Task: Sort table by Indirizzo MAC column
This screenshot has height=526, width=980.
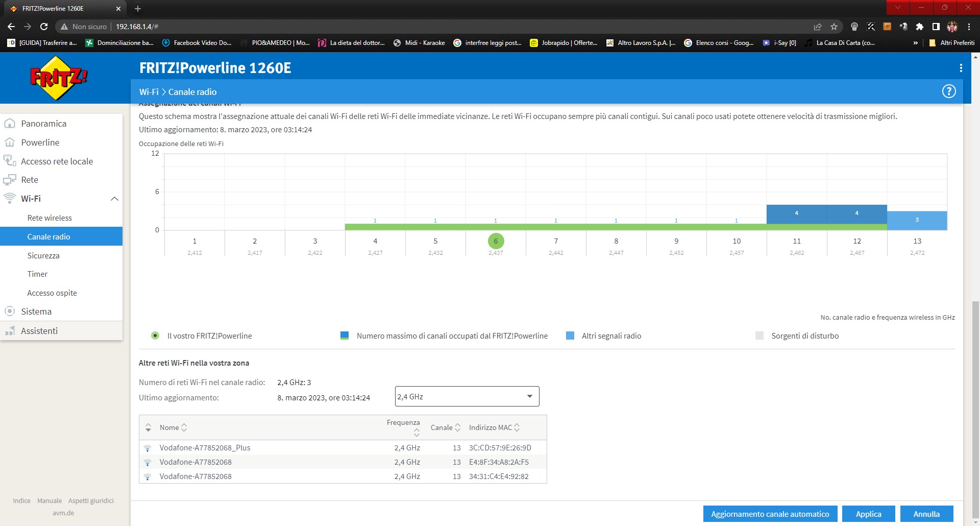Action: (494, 427)
